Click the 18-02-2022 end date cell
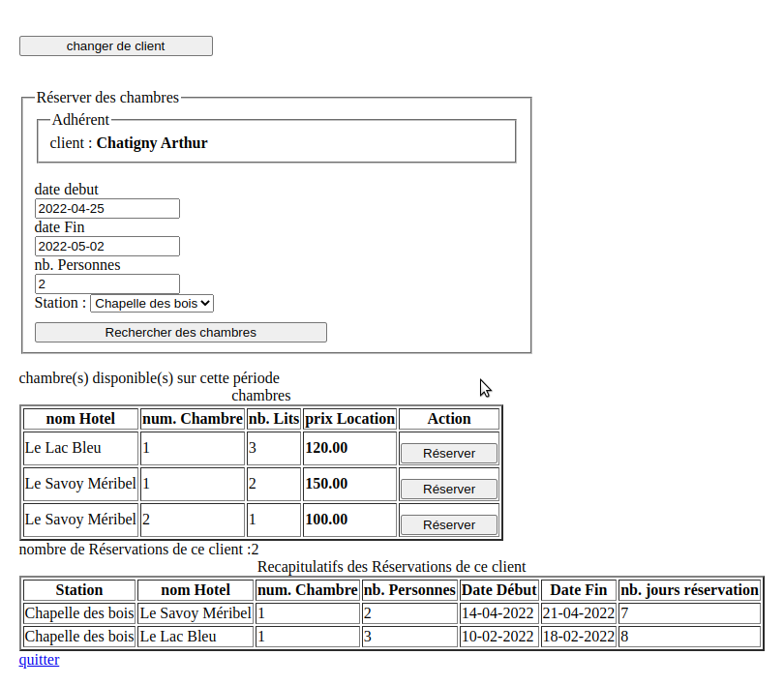 click(578, 637)
